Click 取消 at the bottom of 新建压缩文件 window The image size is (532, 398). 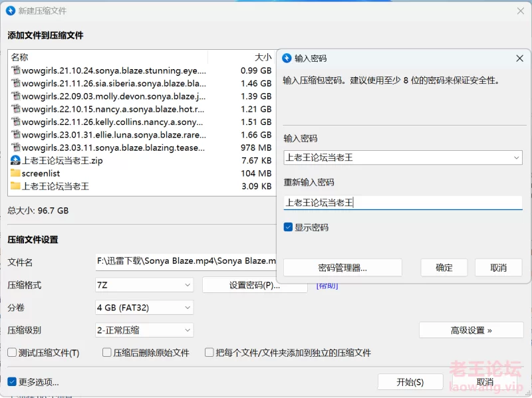485,383
